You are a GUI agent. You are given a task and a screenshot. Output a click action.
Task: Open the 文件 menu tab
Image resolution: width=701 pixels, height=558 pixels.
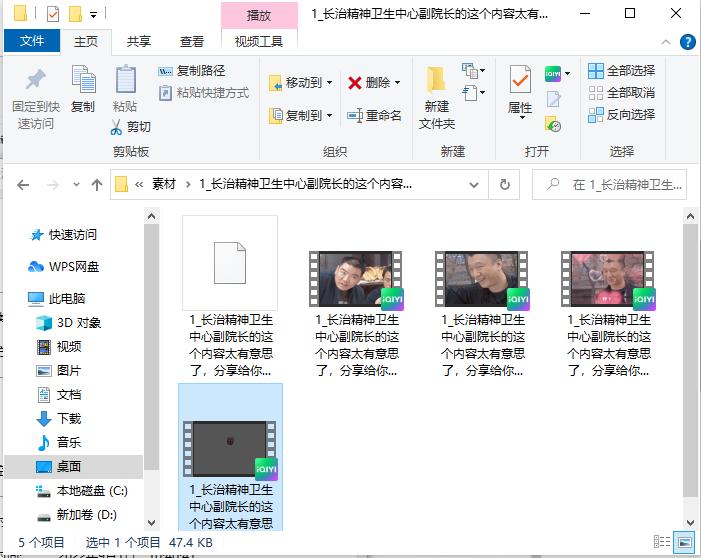click(x=32, y=41)
